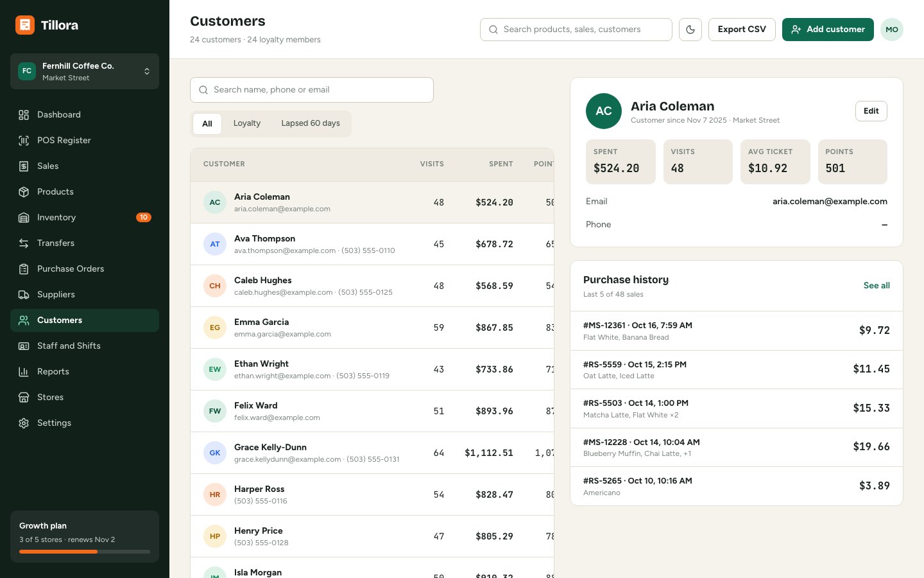Viewport: 924px width, 578px height.
Task: Open the Dashboard sidebar item
Action: click(x=85, y=115)
